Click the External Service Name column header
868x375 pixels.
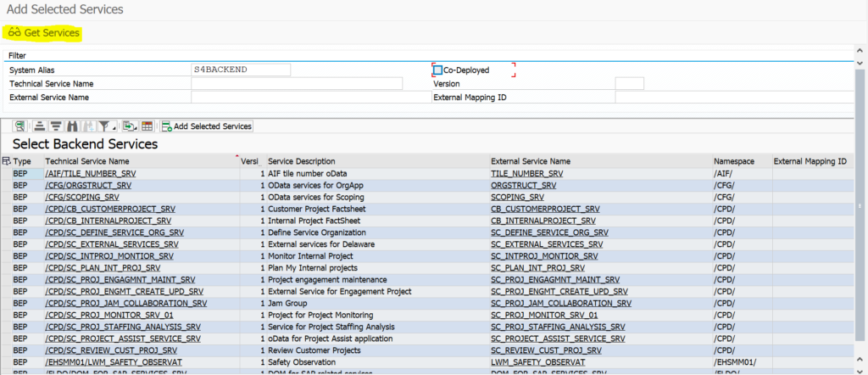pyautogui.click(x=601, y=161)
